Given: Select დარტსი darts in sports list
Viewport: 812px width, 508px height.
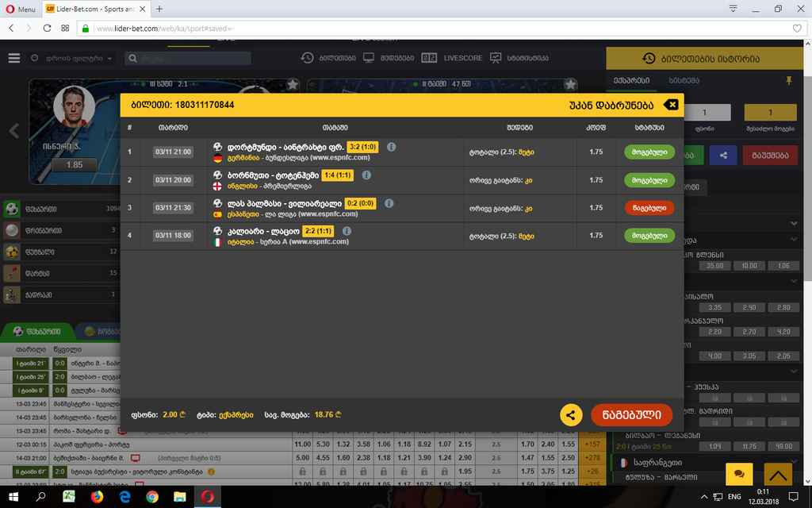Looking at the screenshot, I should click(x=62, y=273).
